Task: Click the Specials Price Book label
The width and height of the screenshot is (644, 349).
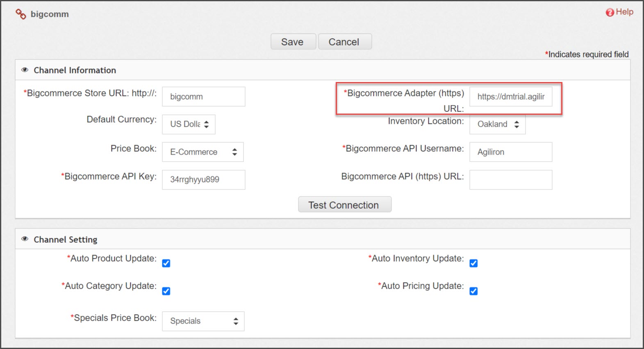Action: click(x=114, y=318)
